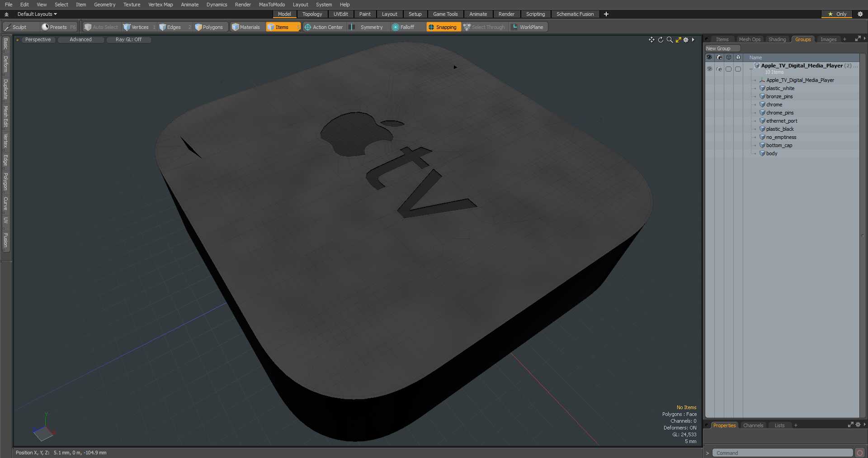The height and width of the screenshot is (458, 868).
Task: Open the MaxToModo menu
Action: pyautogui.click(x=272, y=5)
